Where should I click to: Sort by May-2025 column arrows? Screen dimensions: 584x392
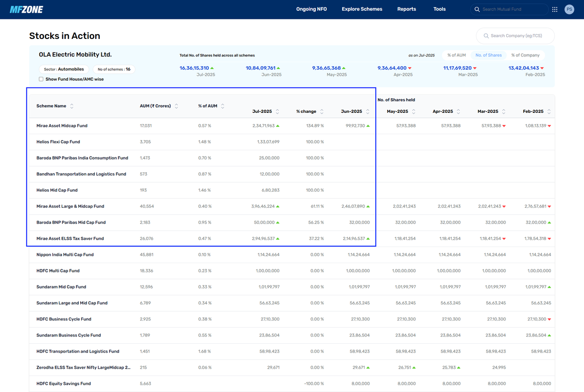tap(414, 111)
